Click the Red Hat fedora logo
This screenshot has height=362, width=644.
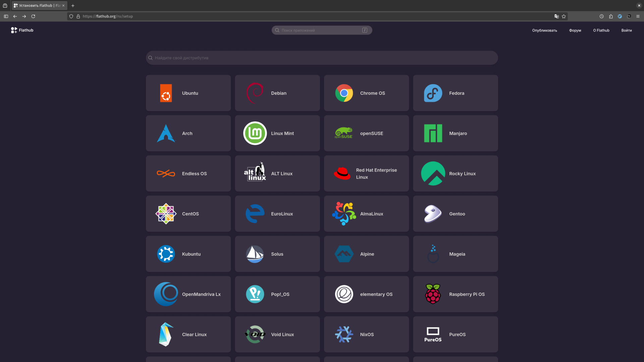pyautogui.click(x=342, y=173)
